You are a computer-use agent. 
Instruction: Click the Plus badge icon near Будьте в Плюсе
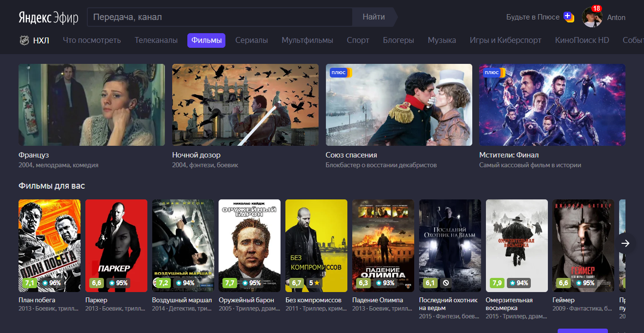568,16
